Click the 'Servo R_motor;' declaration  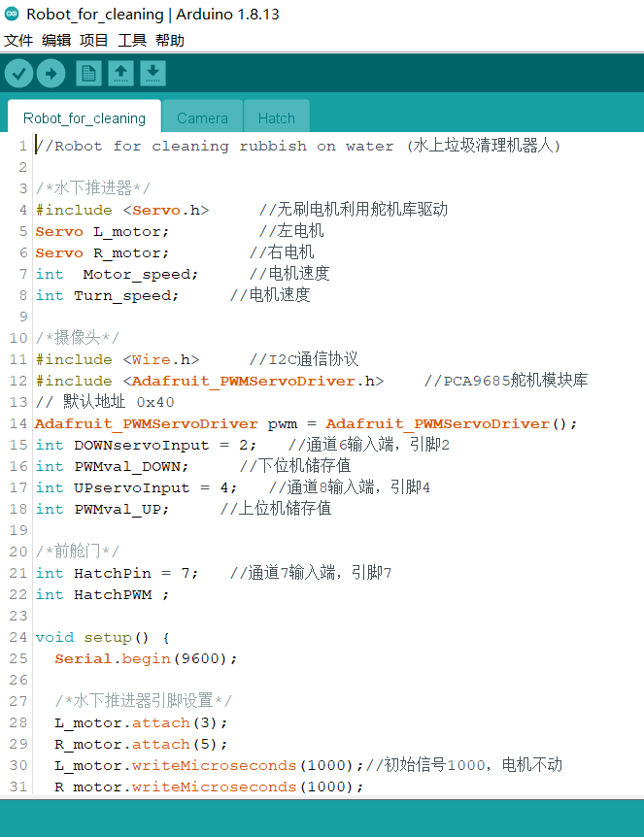pos(102,253)
